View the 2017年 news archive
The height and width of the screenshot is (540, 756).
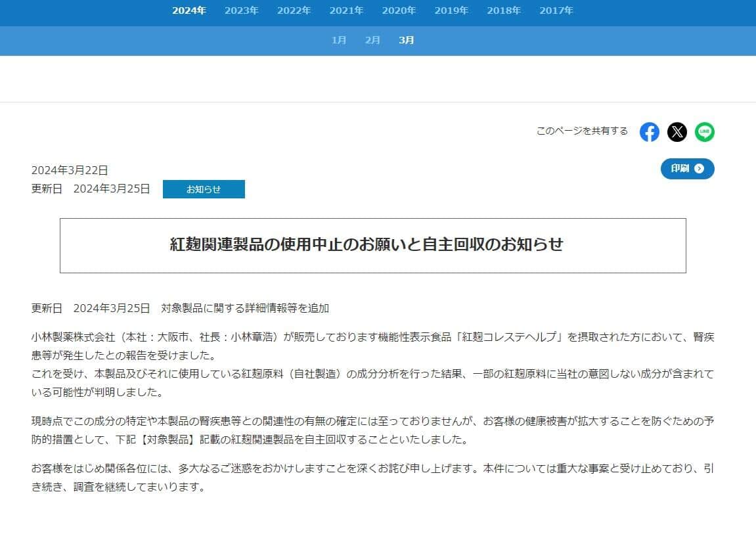[x=556, y=11]
